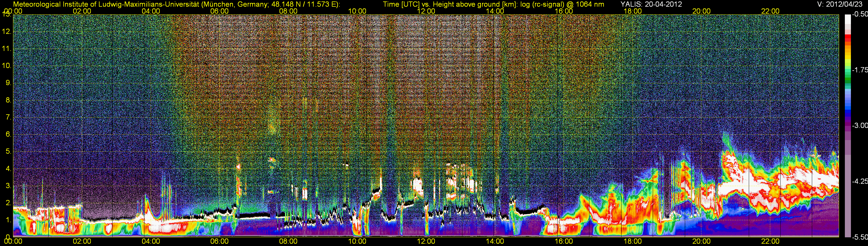Viewport: 868px width, 246px height.
Task: Click '12:00' on the top time axis
Action: (x=426, y=11)
